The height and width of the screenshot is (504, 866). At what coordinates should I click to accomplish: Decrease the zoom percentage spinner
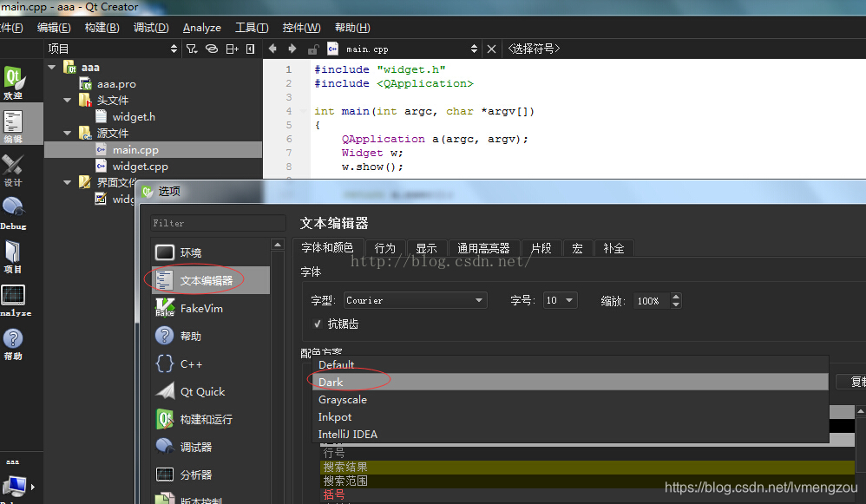click(675, 304)
